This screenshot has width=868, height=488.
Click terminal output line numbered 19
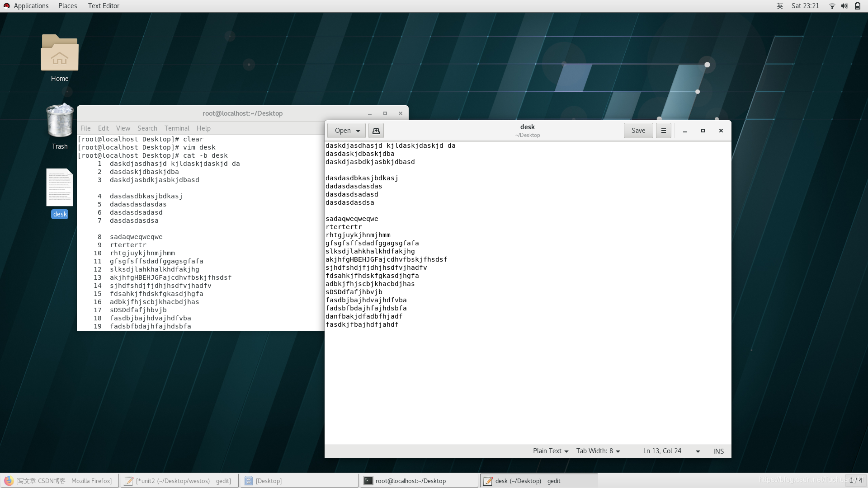(x=142, y=326)
